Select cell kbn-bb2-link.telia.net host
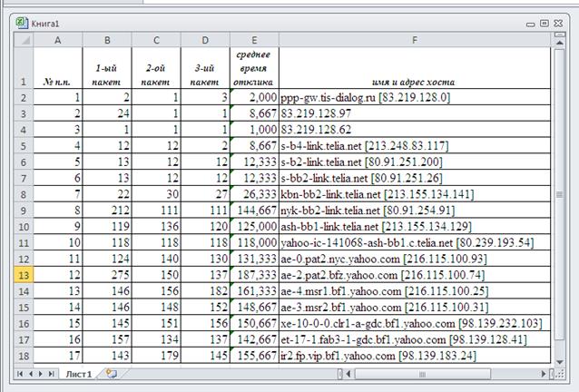The image size is (579, 392). [x=415, y=194]
